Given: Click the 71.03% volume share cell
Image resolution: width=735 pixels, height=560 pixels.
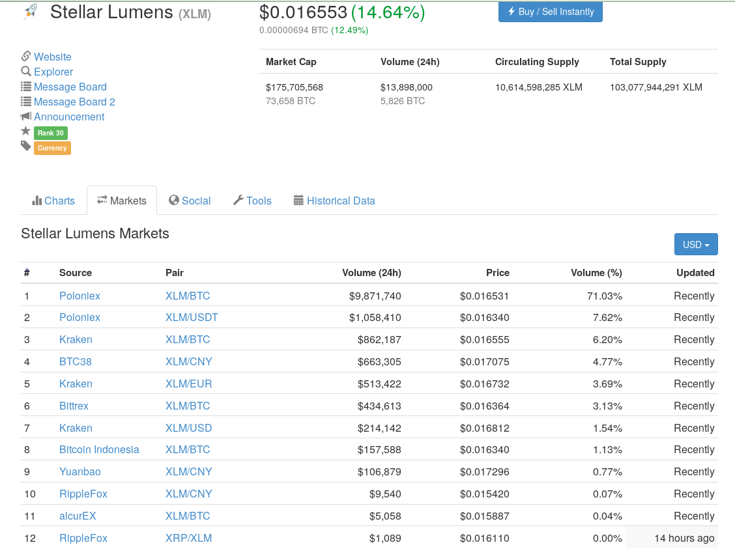Looking at the screenshot, I should click(605, 296).
